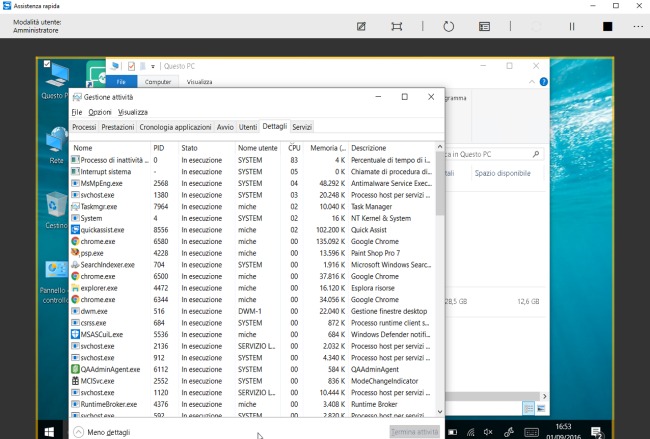Sort by the Descrizione column header
The image size is (650, 439).
pyautogui.click(x=392, y=148)
